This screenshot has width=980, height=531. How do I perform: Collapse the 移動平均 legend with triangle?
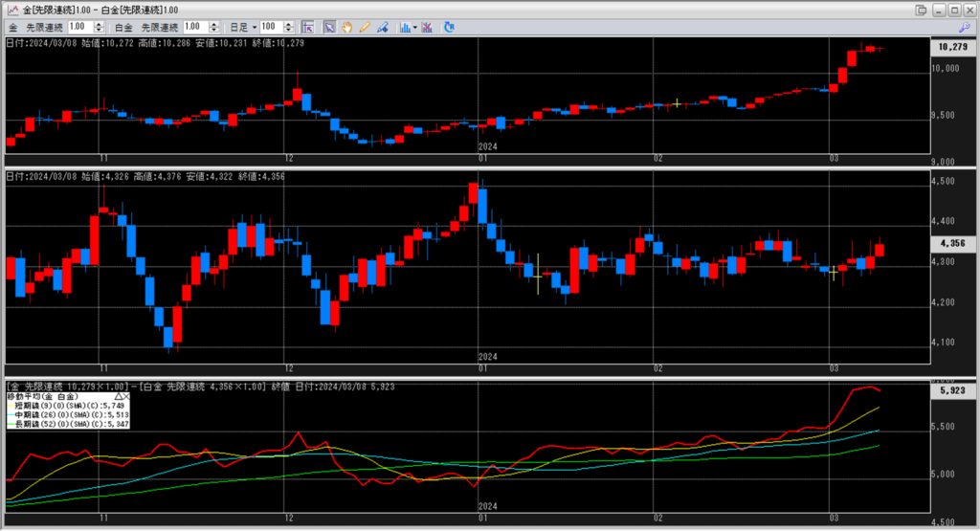[x=118, y=395]
